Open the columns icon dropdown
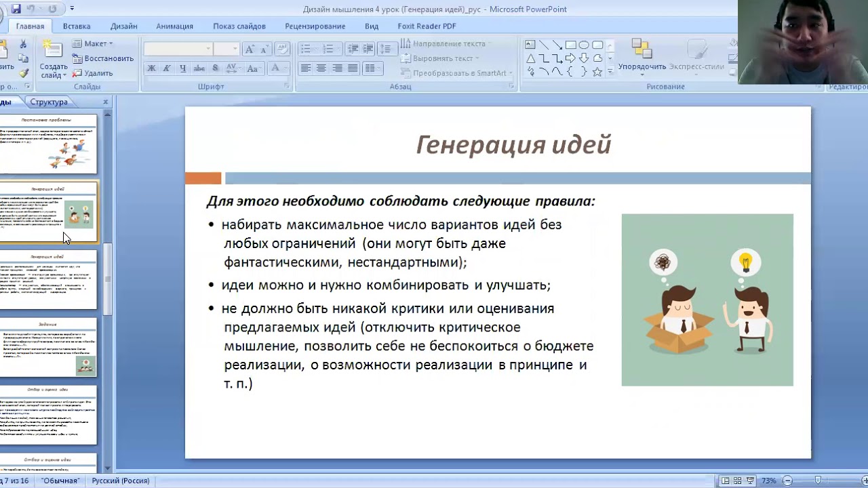Viewport: 868px width, 488px height. (372, 68)
